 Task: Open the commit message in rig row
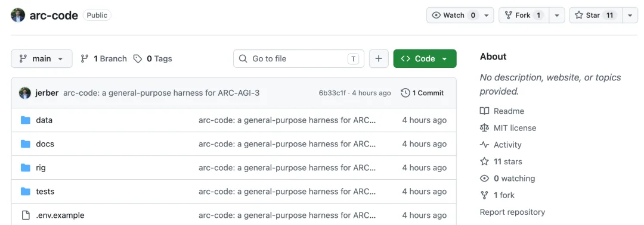point(287,168)
